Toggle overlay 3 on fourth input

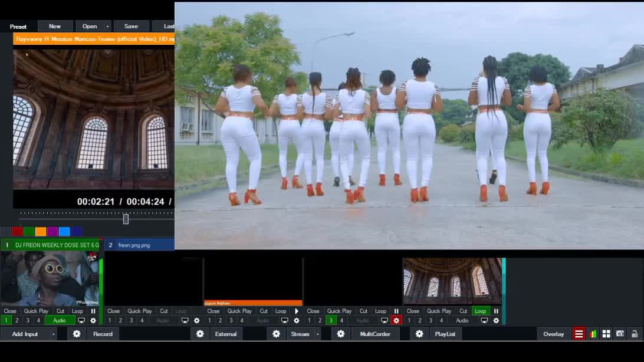click(x=331, y=321)
